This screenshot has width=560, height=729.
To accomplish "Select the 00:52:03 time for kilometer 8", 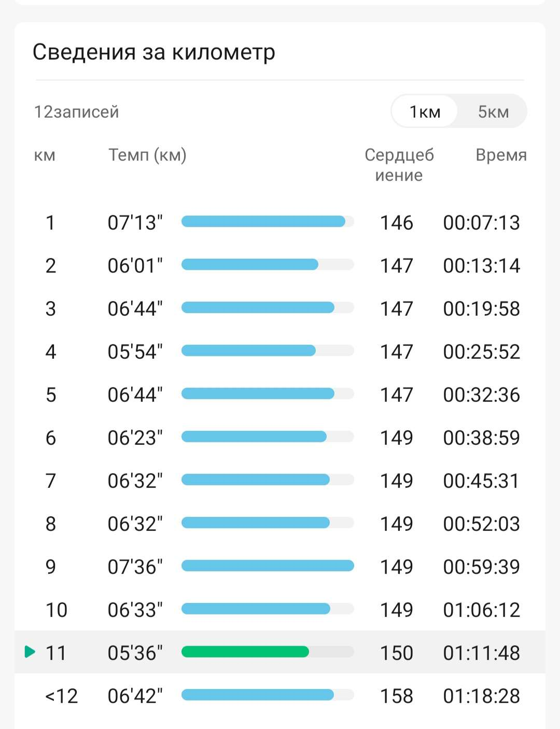I will [481, 524].
